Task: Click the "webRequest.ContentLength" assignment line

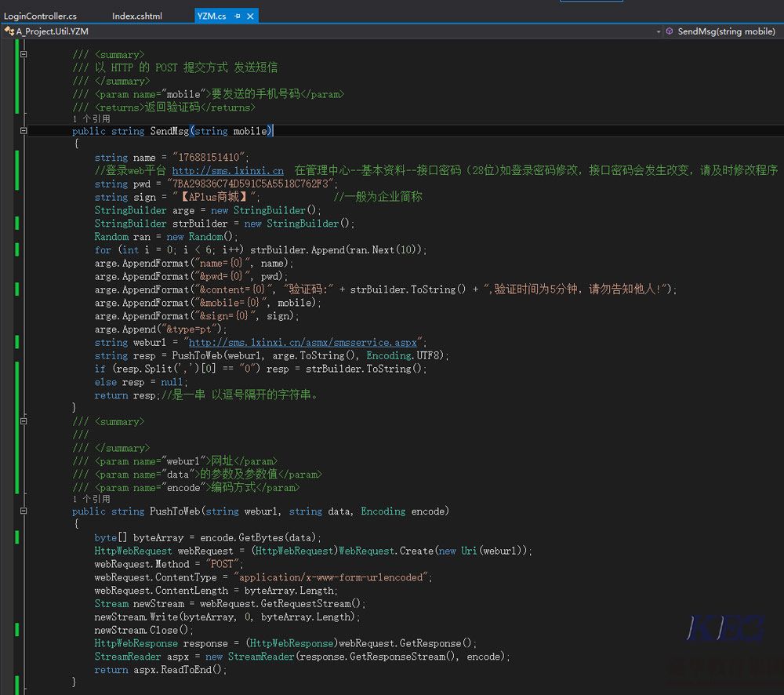Action: [x=216, y=591]
